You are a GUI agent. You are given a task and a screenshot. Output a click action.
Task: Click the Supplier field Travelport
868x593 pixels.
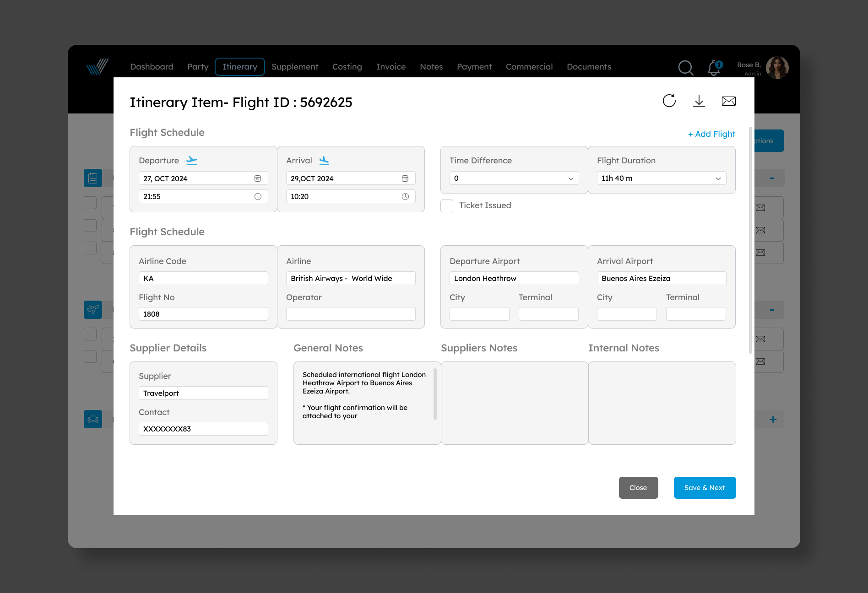[x=203, y=393]
